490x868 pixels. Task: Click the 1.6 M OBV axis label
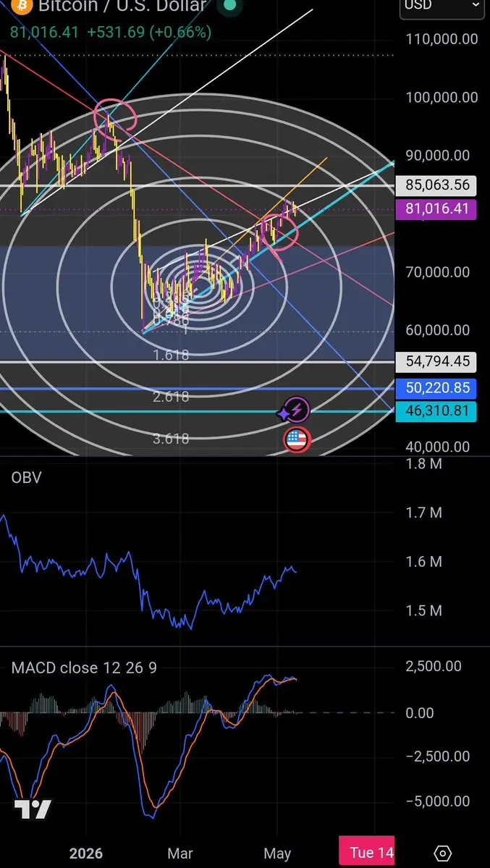424,562
